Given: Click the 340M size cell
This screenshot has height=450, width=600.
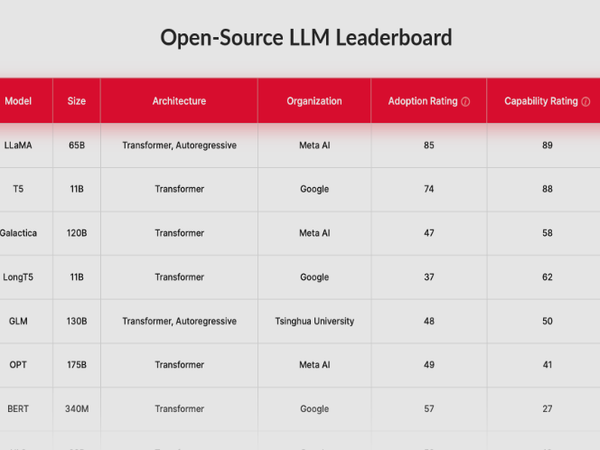Looking at the screenshot, I should pyautogui.click(x=77, y=409).
